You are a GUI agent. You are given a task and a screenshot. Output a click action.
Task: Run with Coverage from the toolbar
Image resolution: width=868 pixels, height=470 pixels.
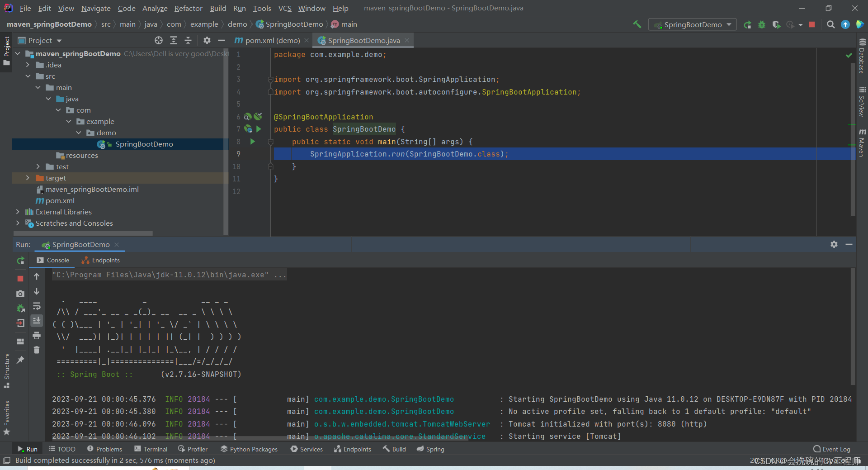click(776, 24)
